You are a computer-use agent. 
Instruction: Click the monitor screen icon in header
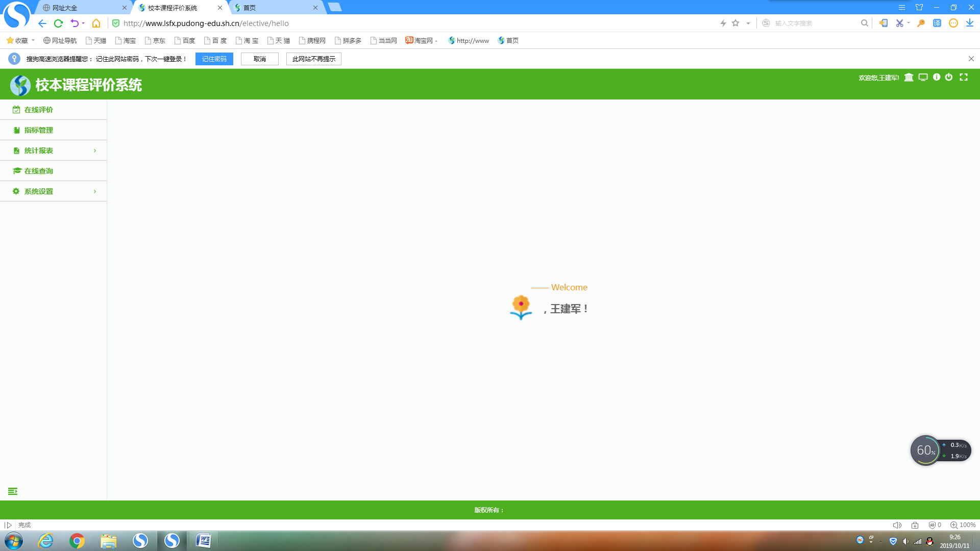pos(923,78)
